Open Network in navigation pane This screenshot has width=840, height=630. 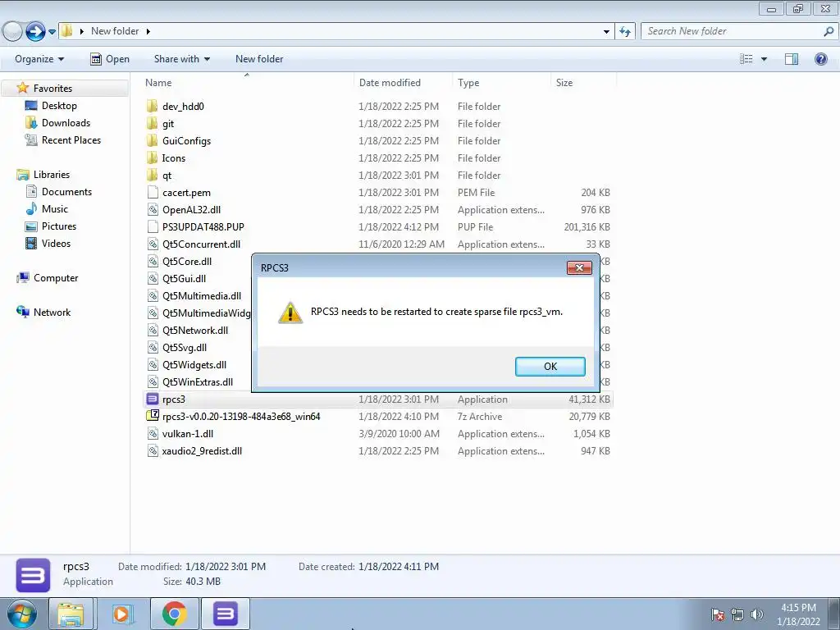pos(52,313)
